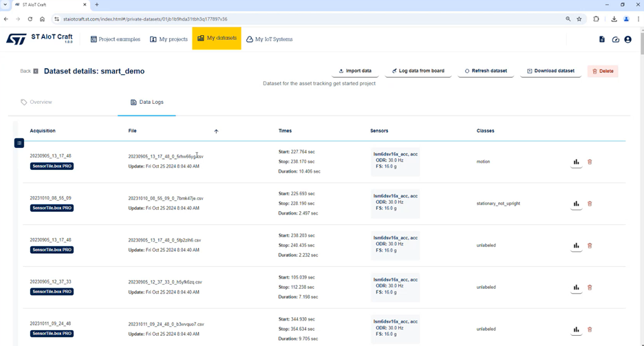Click the browser address bar
This screenshot has width=644, height=346.
coord(308,19)
